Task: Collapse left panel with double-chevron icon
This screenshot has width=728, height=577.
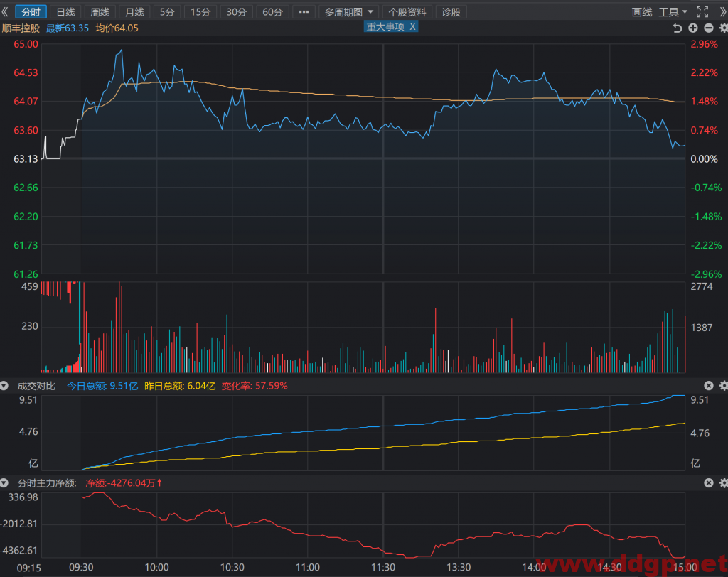Action: coord(5,12)
